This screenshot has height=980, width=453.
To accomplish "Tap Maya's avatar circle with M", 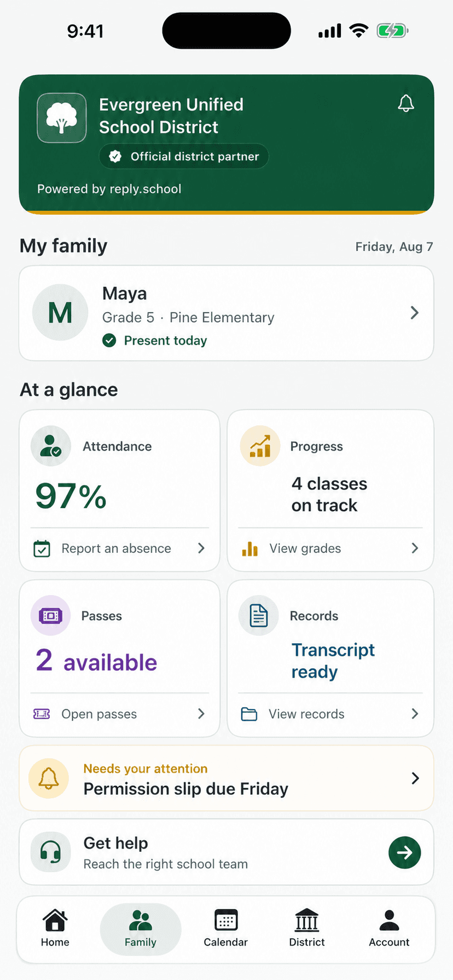I will (60, 313).
